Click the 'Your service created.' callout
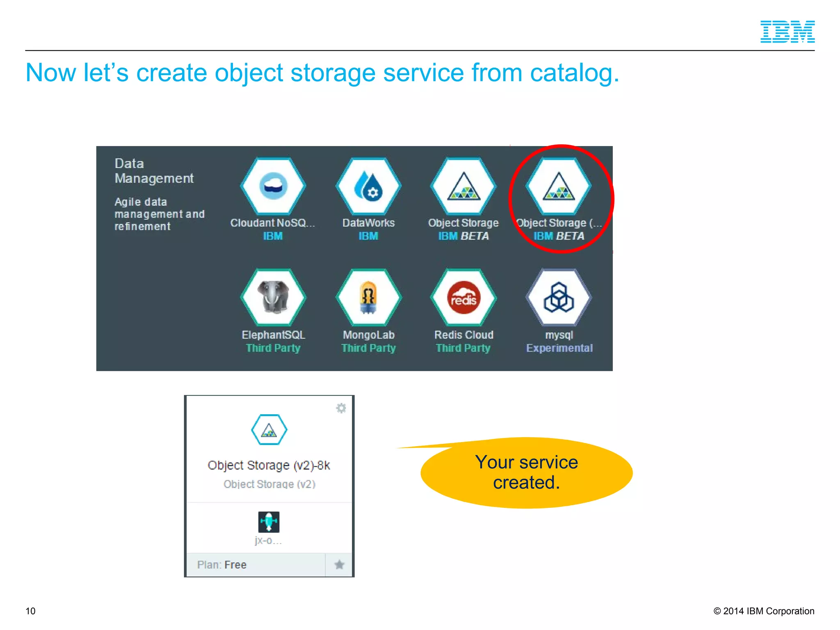The height and width of the screenshot is (630, 840). click(x=527, y=472)
